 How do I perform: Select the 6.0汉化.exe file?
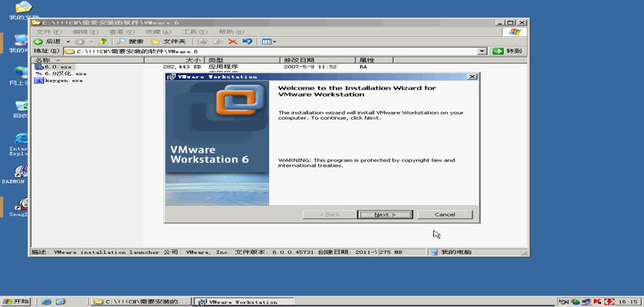[65, 74]
